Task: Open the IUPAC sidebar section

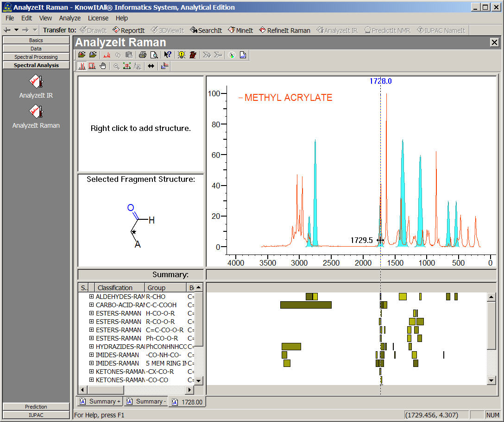Action: [36, 415]
